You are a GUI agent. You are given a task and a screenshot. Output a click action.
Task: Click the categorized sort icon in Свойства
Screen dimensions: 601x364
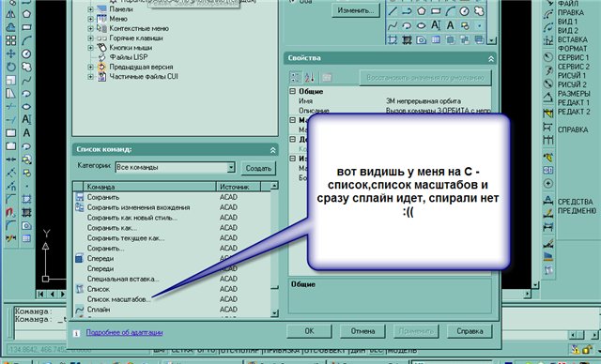pyautogui.click(x=295, y=77)
